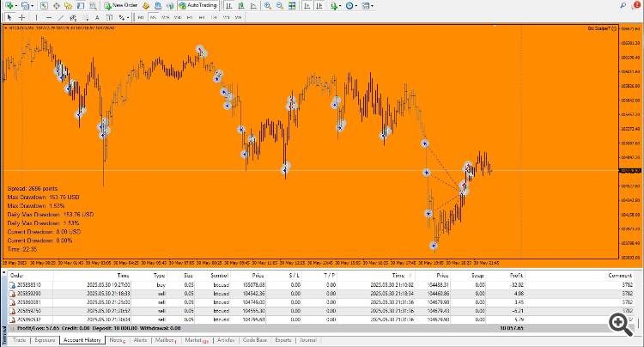The height and width of the screenshot is (347, 644).
Task: Open the red notification icon
Action: (x=637, y=5)
